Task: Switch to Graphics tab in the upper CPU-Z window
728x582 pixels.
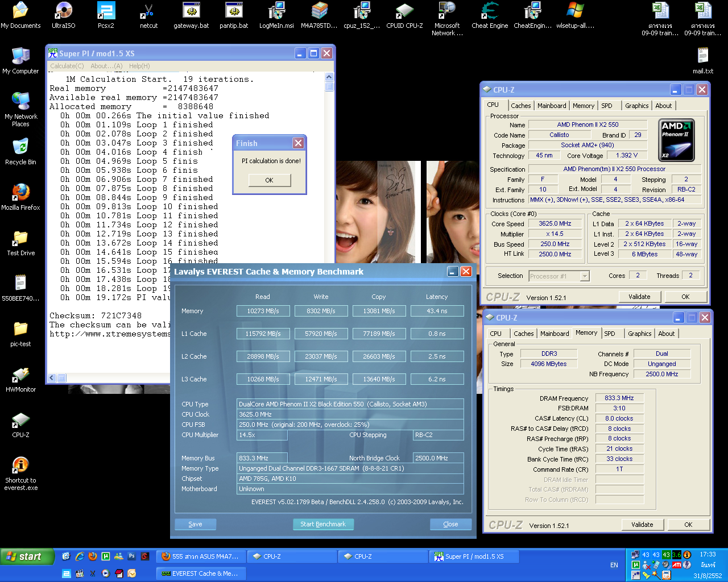Action: point(636,106)
